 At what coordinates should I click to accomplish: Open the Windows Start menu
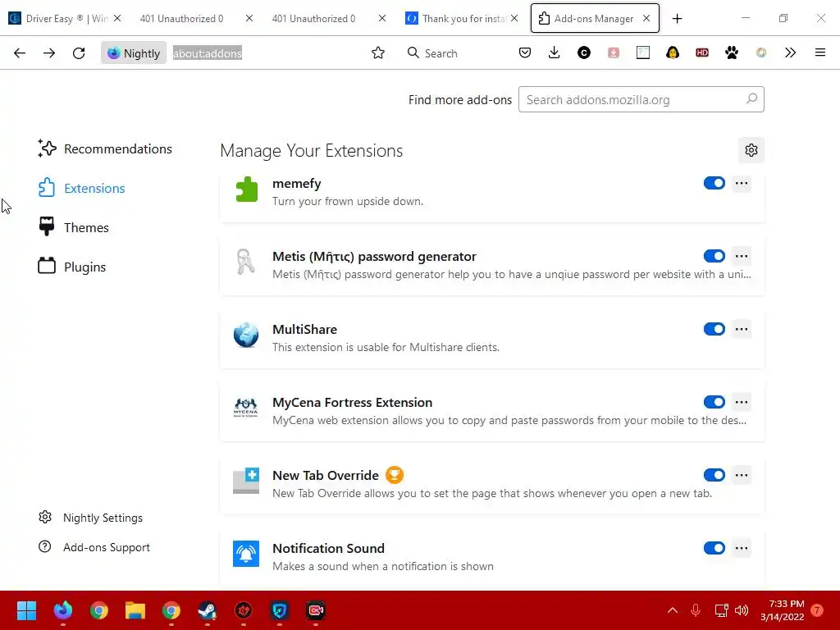[x=26, y=610]
